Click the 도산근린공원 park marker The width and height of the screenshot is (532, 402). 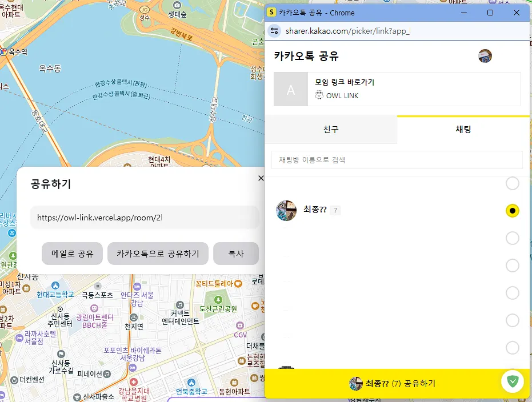tap(218, 300)
